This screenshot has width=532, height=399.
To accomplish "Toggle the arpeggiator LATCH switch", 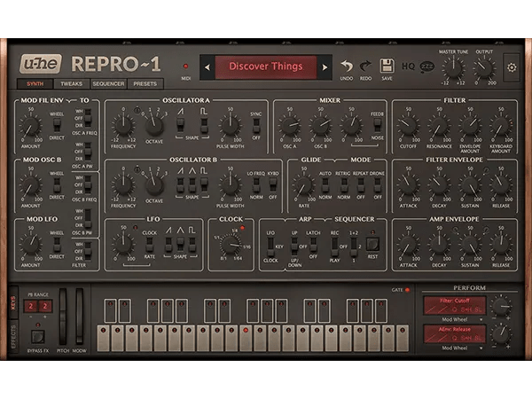I will 313,245.
